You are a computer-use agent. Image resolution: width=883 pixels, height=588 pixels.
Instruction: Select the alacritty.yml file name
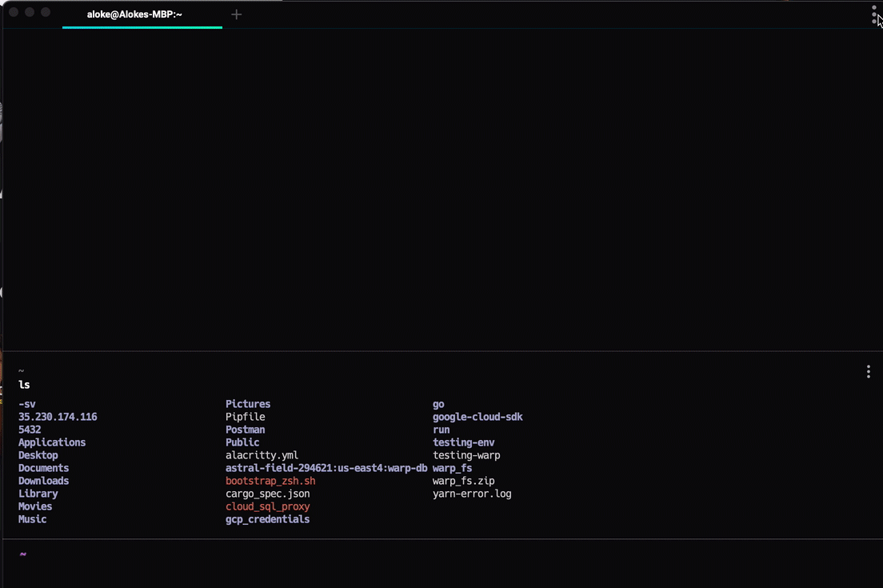(262, 455)
